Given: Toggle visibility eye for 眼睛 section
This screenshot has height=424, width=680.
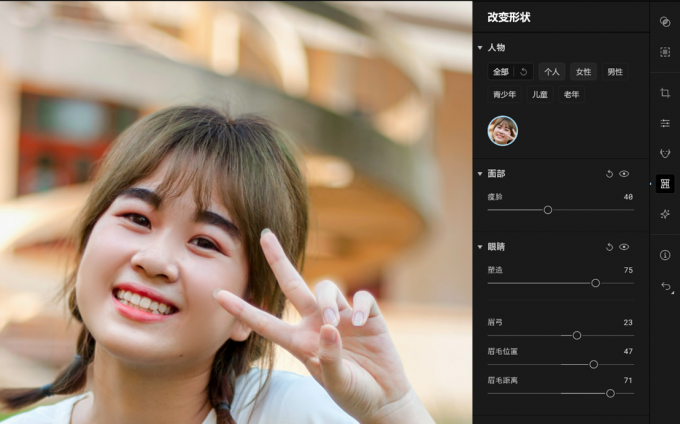Looking at the screenshot, I should pyautogui.click(x=624, y=247).
